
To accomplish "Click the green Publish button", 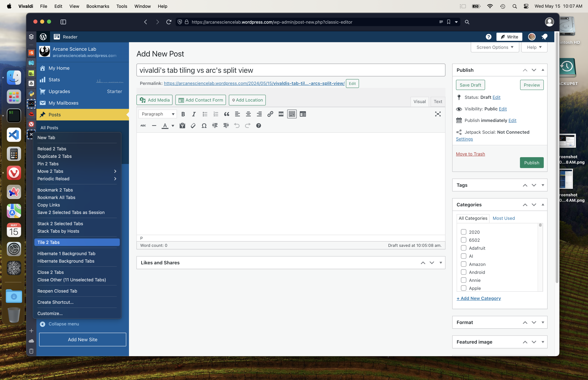I will pos(532,163).
